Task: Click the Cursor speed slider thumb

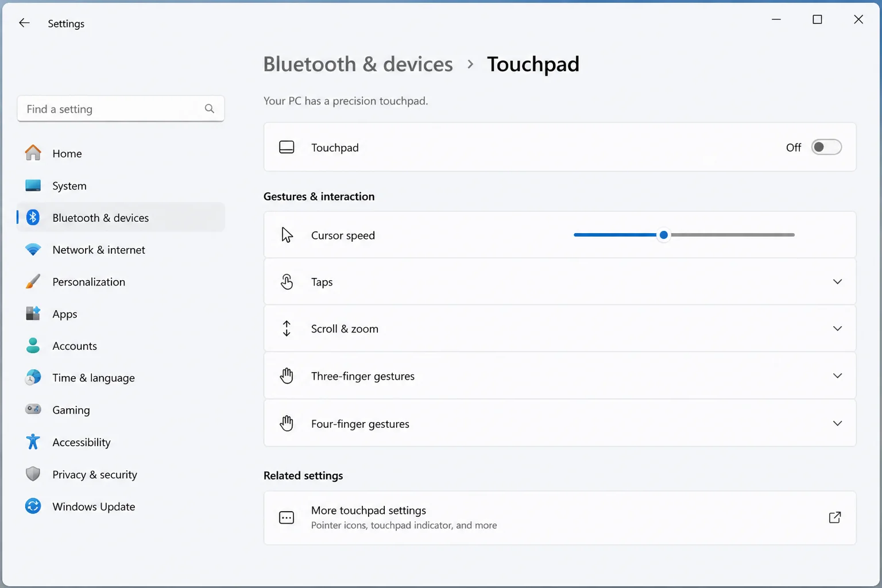Action: point(664,235)
